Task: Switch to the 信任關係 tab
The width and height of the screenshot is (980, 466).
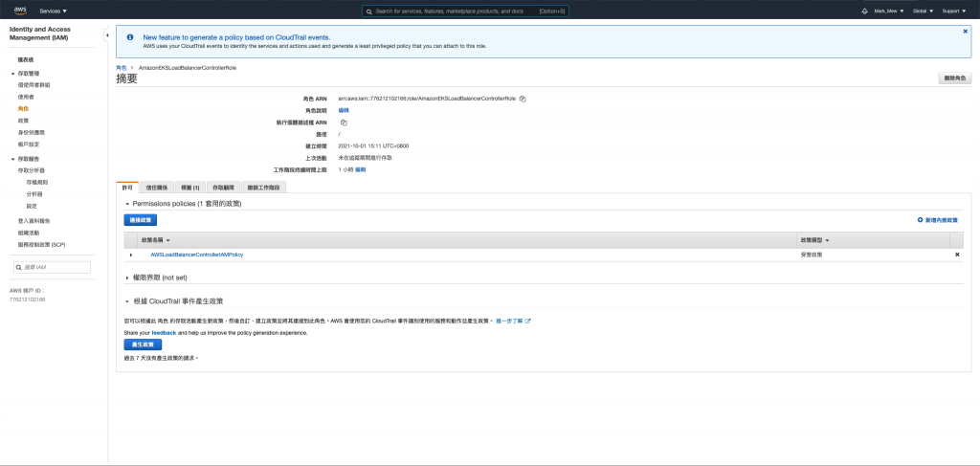Action: (156, 188)
